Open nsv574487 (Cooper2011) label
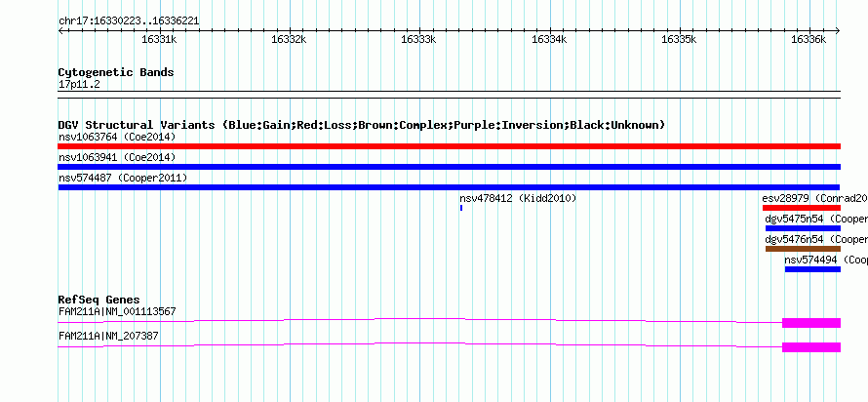 (x=123, y=178)
